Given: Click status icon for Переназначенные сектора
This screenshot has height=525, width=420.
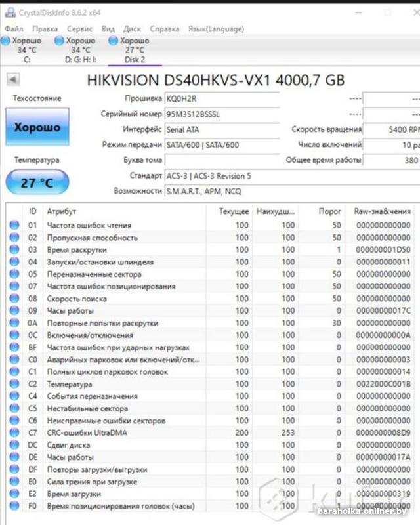Looking at the screenshot, I should pyautogui.click(x=14, y=274).
